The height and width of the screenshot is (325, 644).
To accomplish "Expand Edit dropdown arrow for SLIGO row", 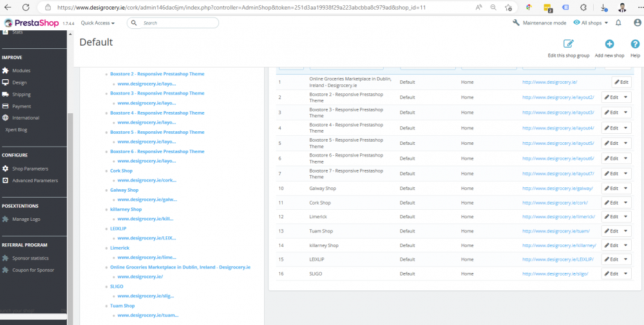I will pos(625,274).
